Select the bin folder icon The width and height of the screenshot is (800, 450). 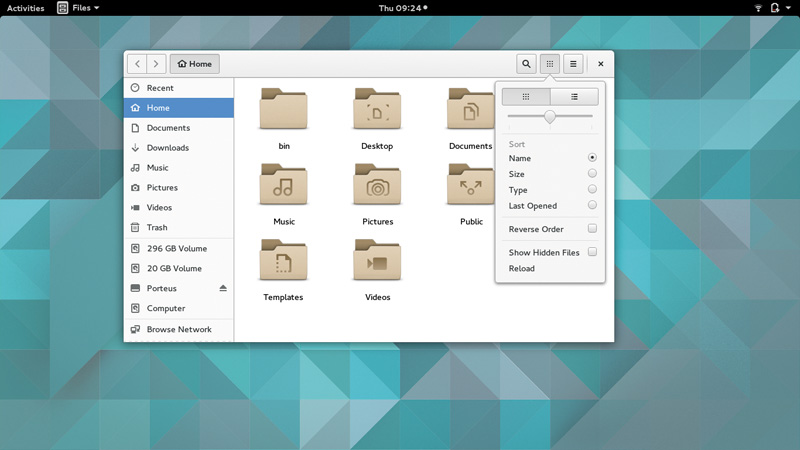tap(283, 109)
